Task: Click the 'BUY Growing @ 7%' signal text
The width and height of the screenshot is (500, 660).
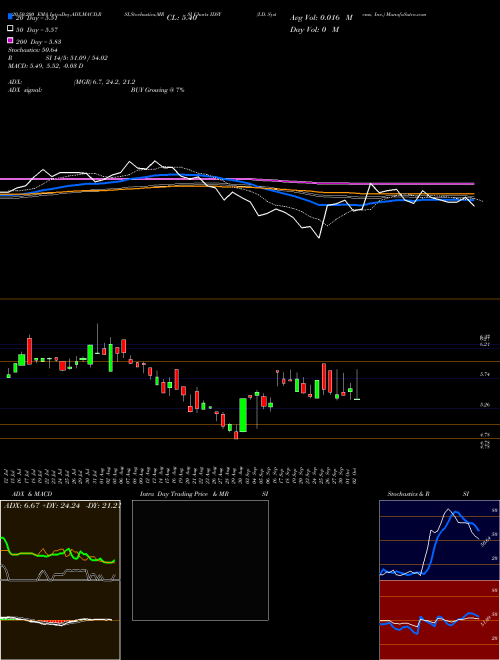Action: pyautogui.click(x=157, y=90)
